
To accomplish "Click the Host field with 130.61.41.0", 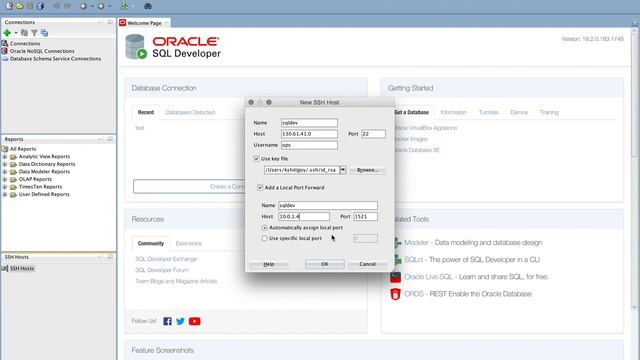I will tap(309, 134).
